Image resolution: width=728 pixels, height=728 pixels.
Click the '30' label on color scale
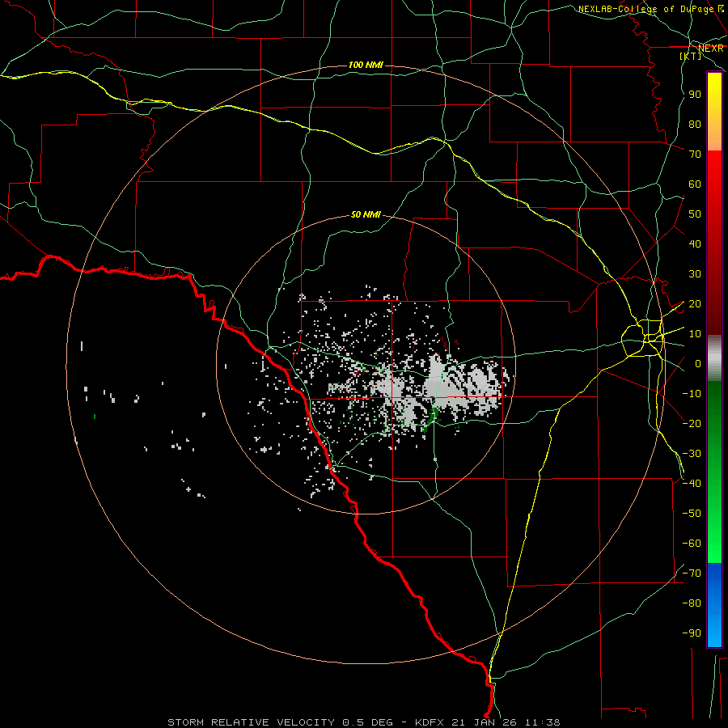tap(695, 274)
